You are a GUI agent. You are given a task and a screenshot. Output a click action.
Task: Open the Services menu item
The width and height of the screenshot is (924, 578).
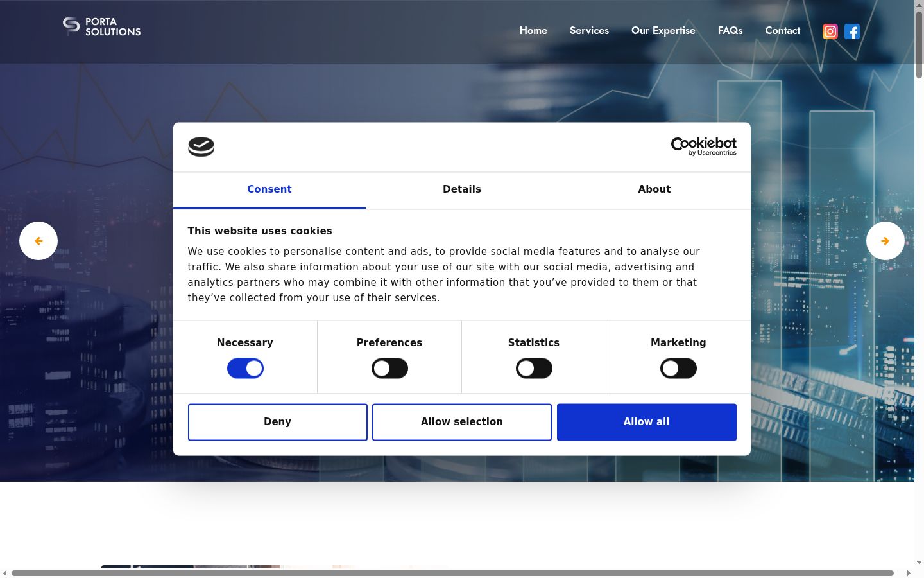pos(589,31)
